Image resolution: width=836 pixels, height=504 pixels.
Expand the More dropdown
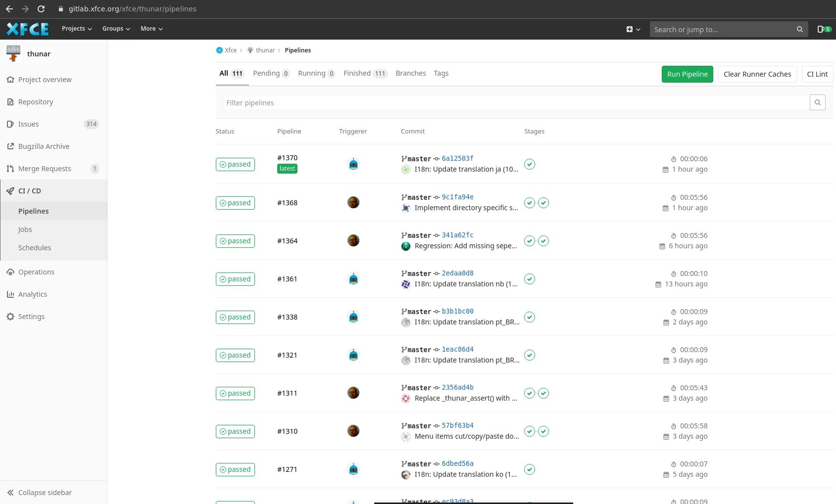[151, 29]
